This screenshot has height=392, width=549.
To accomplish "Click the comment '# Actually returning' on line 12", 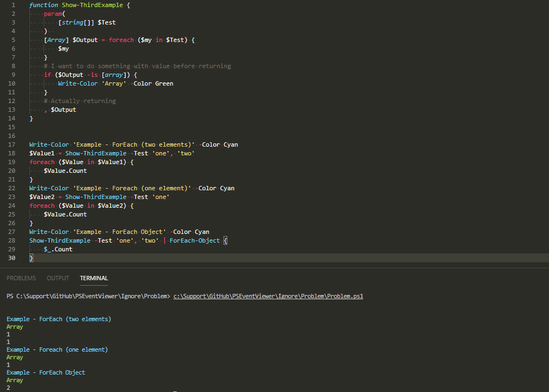I will [81, 100].
